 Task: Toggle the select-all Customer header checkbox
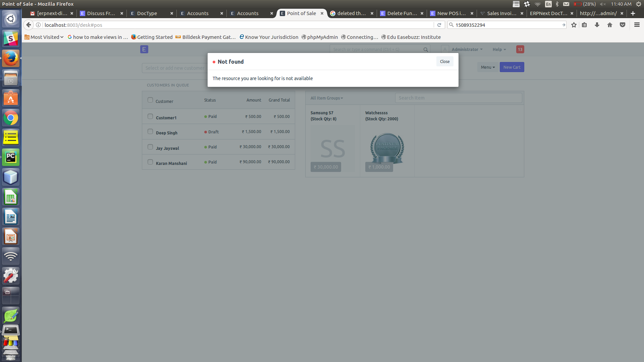coord(150,100)
